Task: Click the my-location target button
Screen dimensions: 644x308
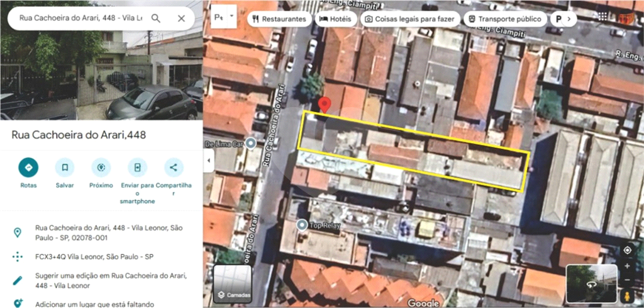Action: coord(627,250)
